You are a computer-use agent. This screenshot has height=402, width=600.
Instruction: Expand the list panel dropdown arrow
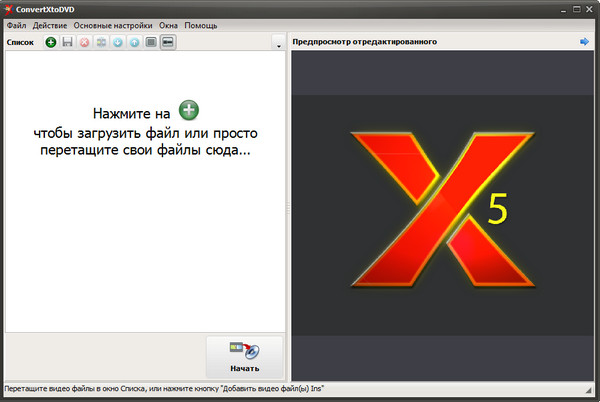click(277, 45)
